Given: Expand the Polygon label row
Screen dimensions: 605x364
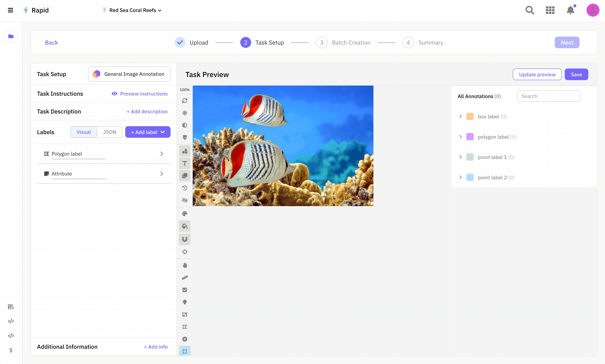Looking at the screenshot, I should (162, 154).
